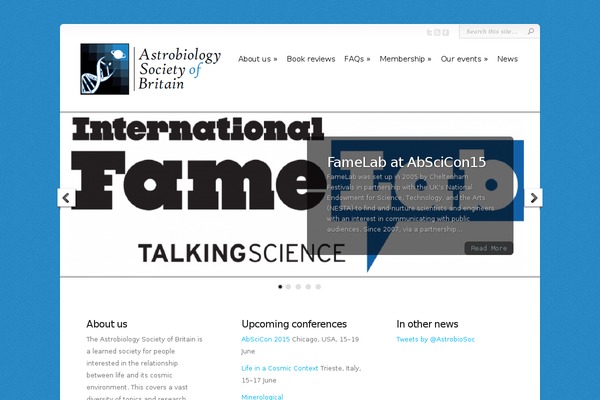Click the Upcoming conferences heading
This screenshot has height=400, width=600.
click(x=294, y=324)
